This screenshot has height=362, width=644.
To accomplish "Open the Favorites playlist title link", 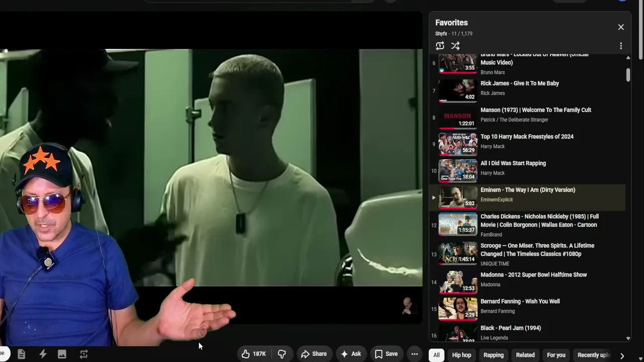I will pos(451,23).
